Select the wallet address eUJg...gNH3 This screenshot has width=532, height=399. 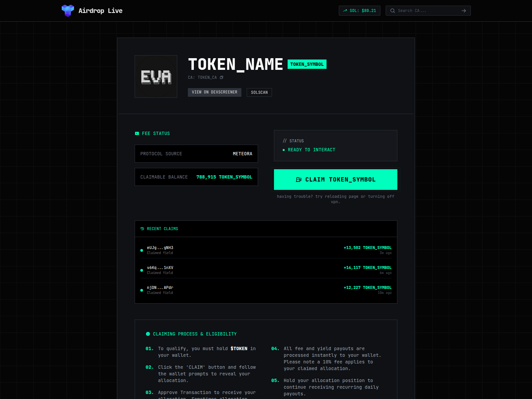pyautogui.click(x=160, y=247)
